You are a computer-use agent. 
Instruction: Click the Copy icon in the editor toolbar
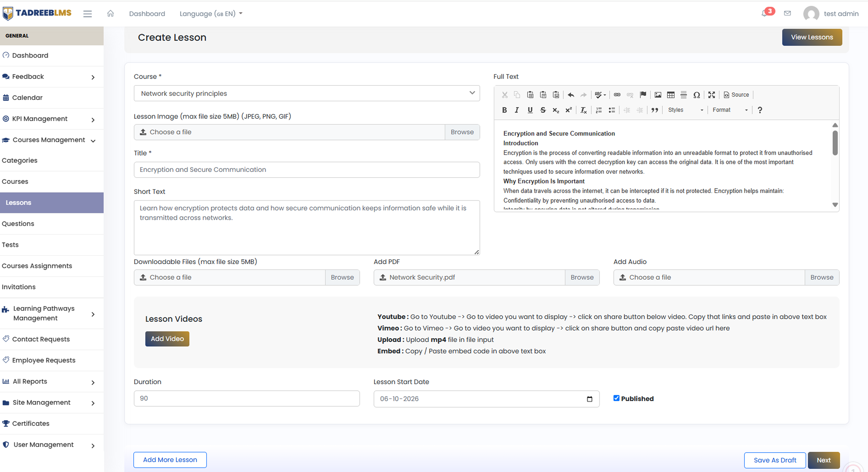pos(517,95)
